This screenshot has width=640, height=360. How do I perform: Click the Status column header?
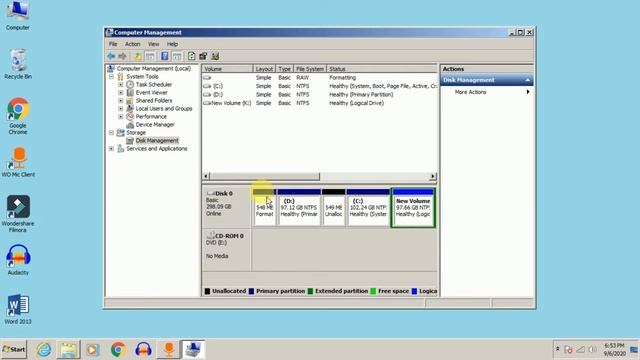tap(382, 69)
